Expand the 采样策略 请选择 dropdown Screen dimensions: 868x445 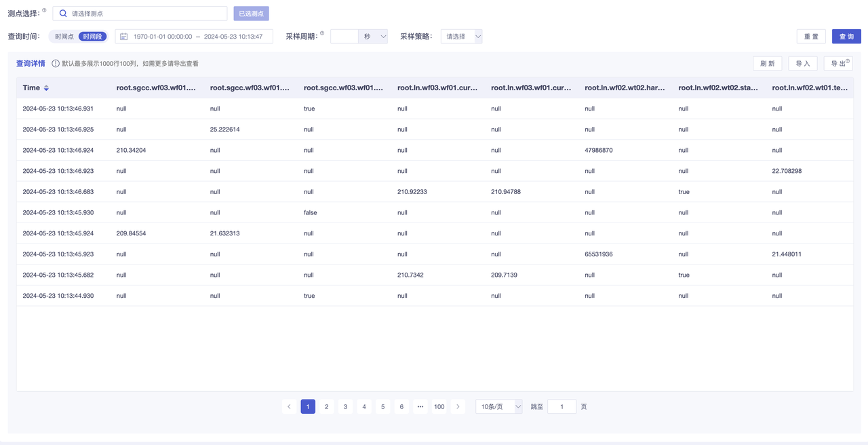click(x=461, y=37)
